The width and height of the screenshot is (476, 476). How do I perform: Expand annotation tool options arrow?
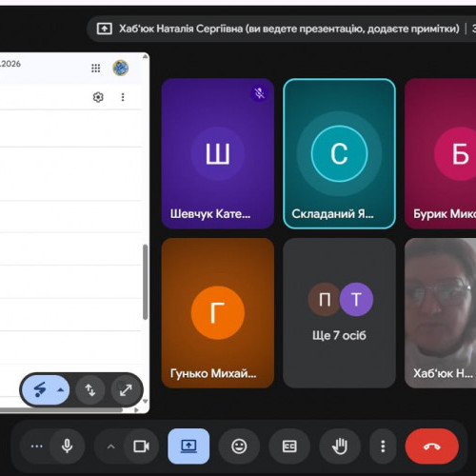click(x=60, y=390)
